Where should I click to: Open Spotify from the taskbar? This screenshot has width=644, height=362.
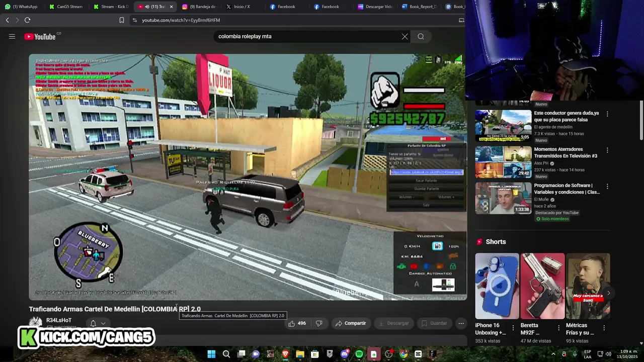point(359,354)
